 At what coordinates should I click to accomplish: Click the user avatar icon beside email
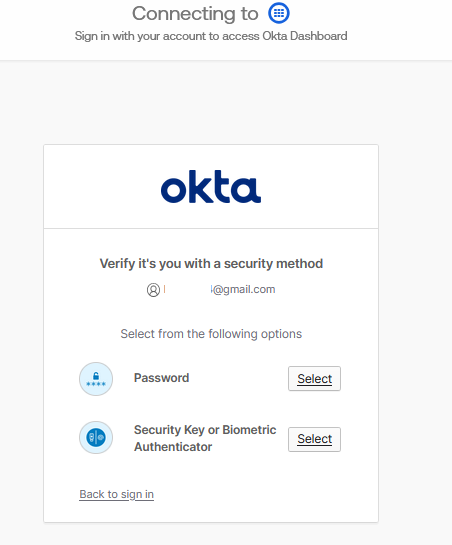point(153,290)
